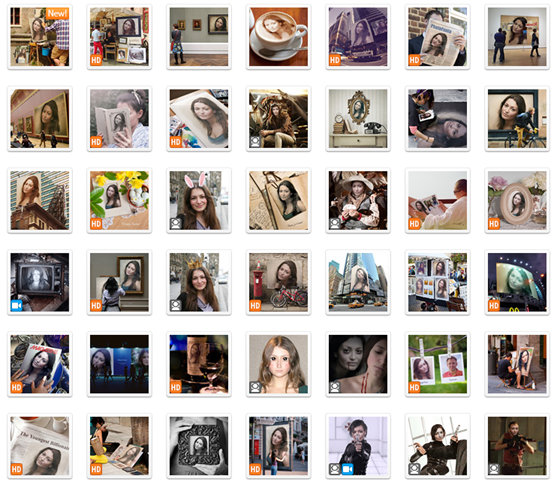Click the HD badge on the watercolor drawing effect
This screenshot has width=560, height=485.
pos(175,142)
